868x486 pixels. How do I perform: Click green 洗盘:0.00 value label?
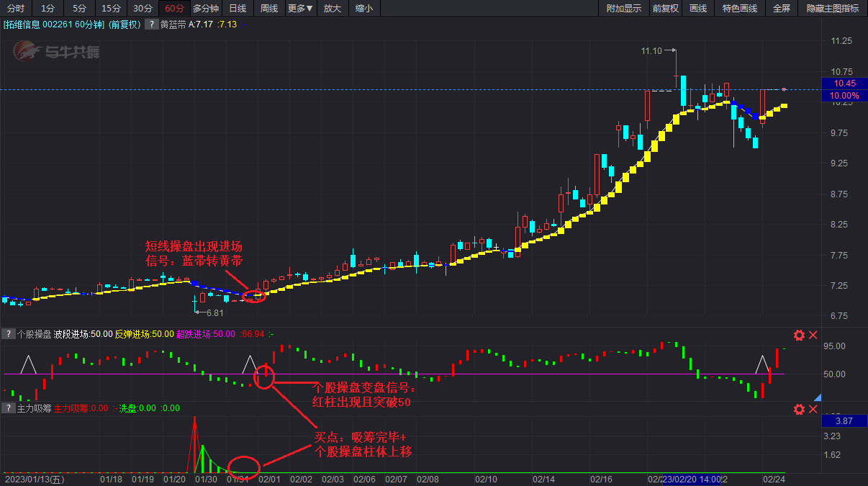coord(137,408)
